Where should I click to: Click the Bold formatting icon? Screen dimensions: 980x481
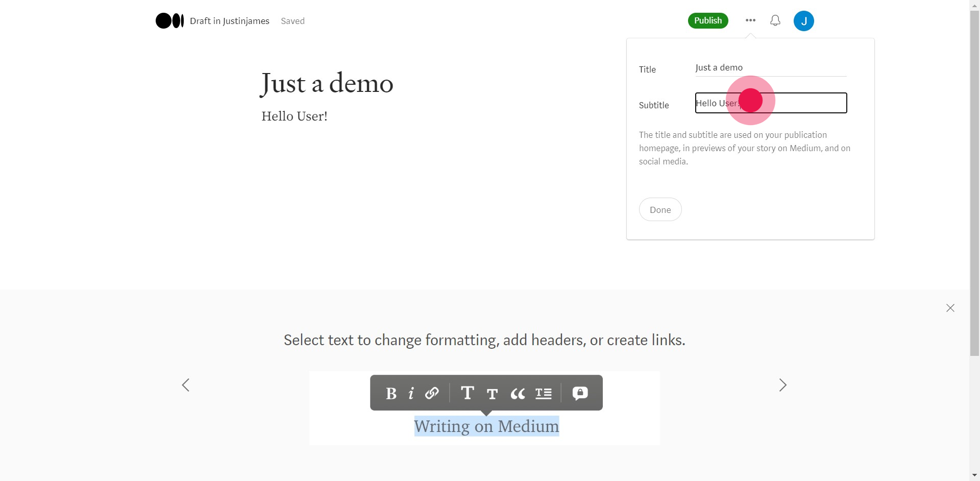(391, 393)
